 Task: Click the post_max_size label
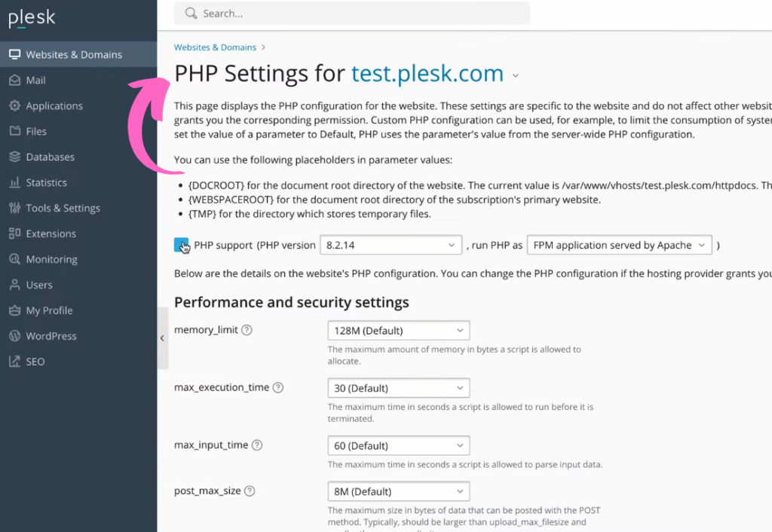click(207, 491)
